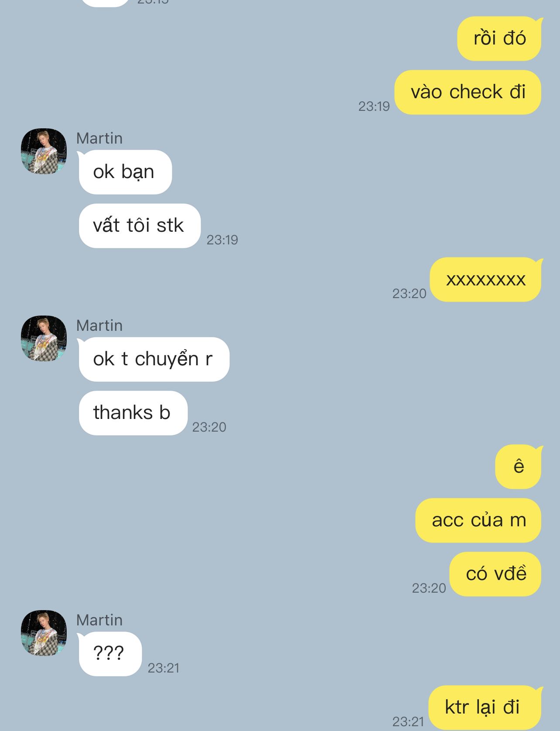Select the 'thanks b' message bubble
The image size is (560, 731).
(133, 413)
